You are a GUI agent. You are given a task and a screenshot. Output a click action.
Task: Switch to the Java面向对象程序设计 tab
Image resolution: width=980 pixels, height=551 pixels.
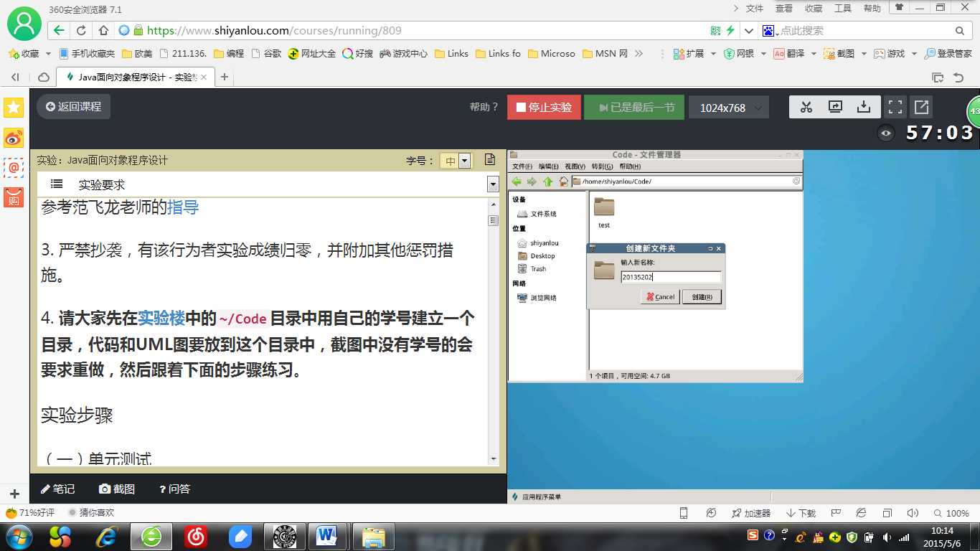(136, 77)
